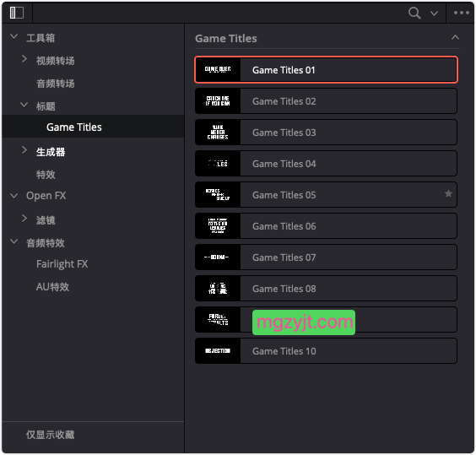This screenshot has height=455, width=476.
Task: Collapse the Open FX group
Action: 14,196
